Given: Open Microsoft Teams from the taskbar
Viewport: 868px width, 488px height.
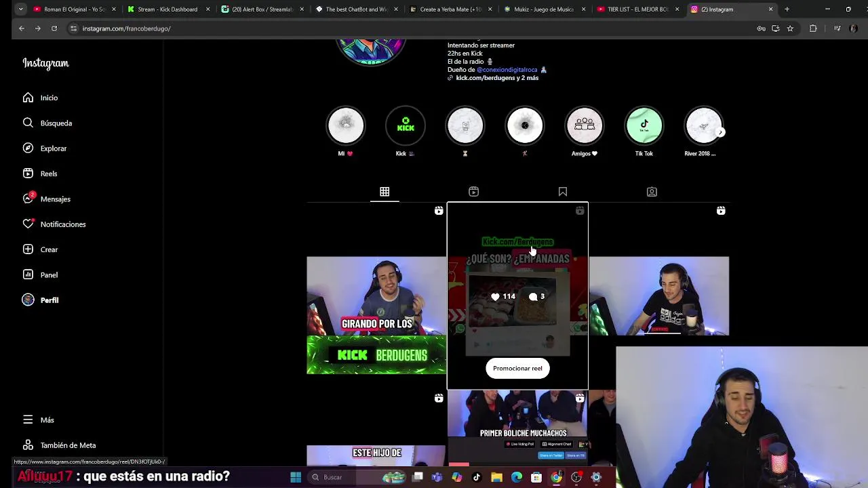Looking at the screenshot, I should (x=437, y=477).
